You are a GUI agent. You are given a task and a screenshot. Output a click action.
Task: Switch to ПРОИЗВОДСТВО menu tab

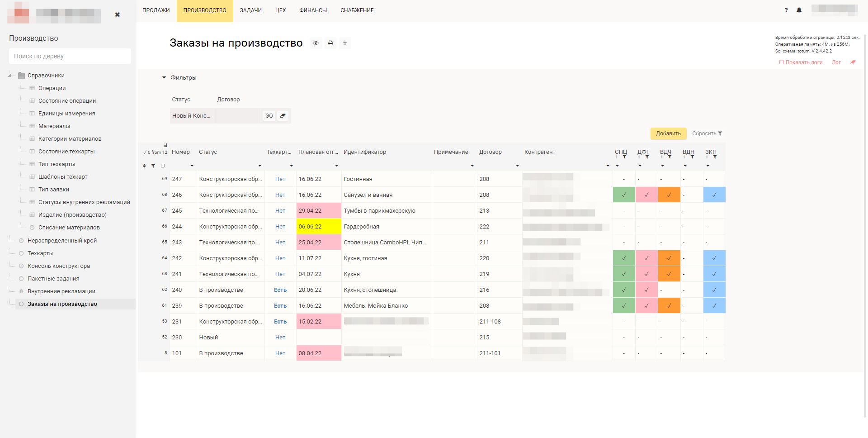click(x=205, y=10)
